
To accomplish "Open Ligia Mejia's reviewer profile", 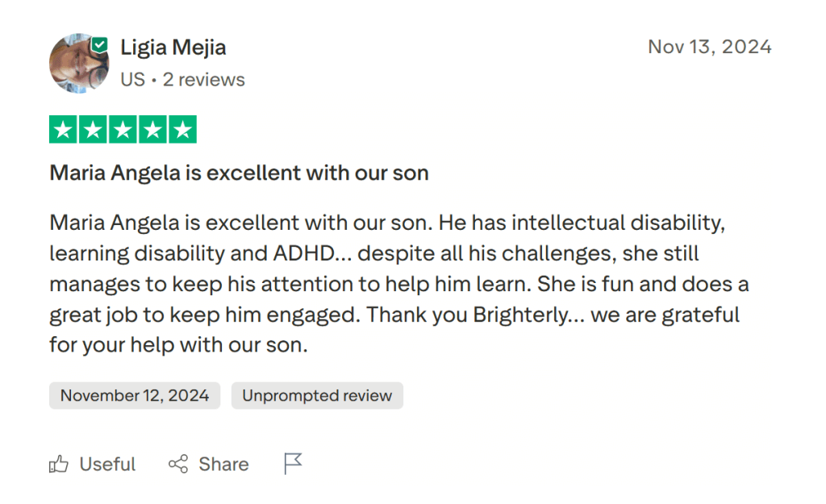I will pos(173,47).
